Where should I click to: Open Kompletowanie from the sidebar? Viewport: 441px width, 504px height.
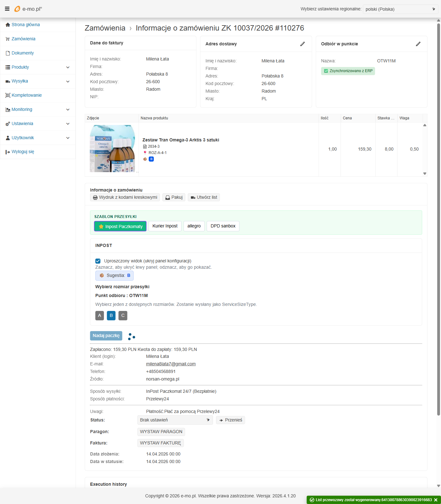(x=27, y=95)
